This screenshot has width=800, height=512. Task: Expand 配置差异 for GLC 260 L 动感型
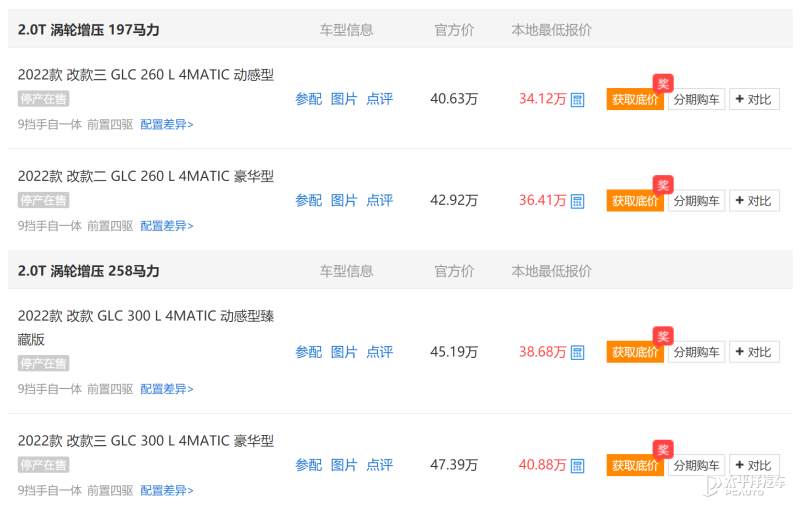(167, 125)
